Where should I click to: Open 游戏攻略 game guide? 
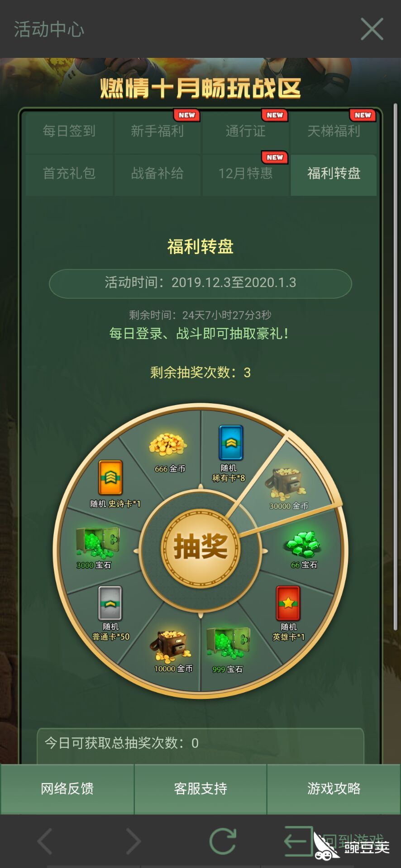[x=334, y=789]
